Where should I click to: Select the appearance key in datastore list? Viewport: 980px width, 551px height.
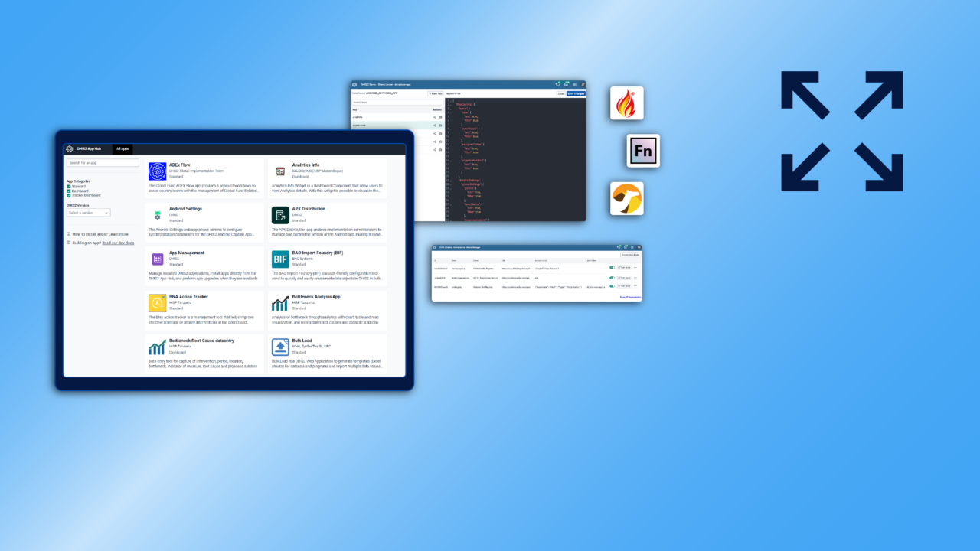point(397,125)
